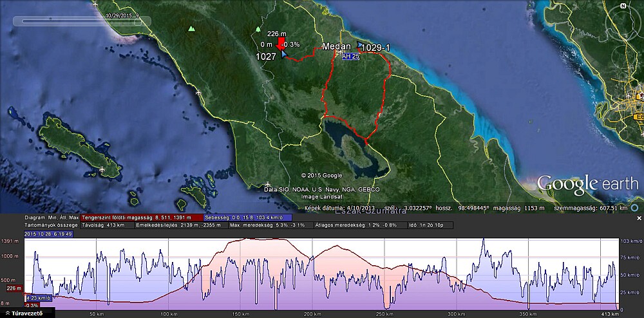Click the Medan city label
This screenshot has width=644, height=318.
click(x=337, y=46)
